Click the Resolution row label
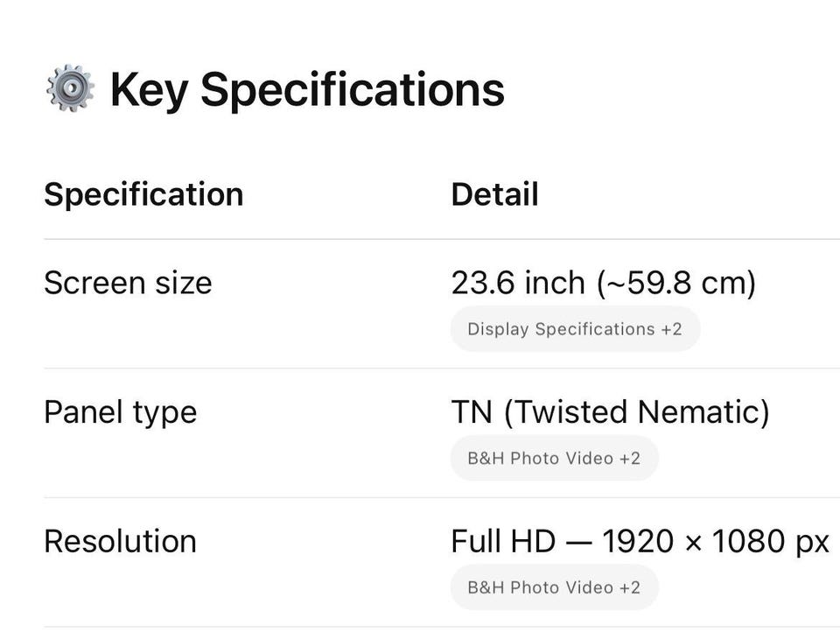Viewport: 840px width, 639px height. [120, 541]
